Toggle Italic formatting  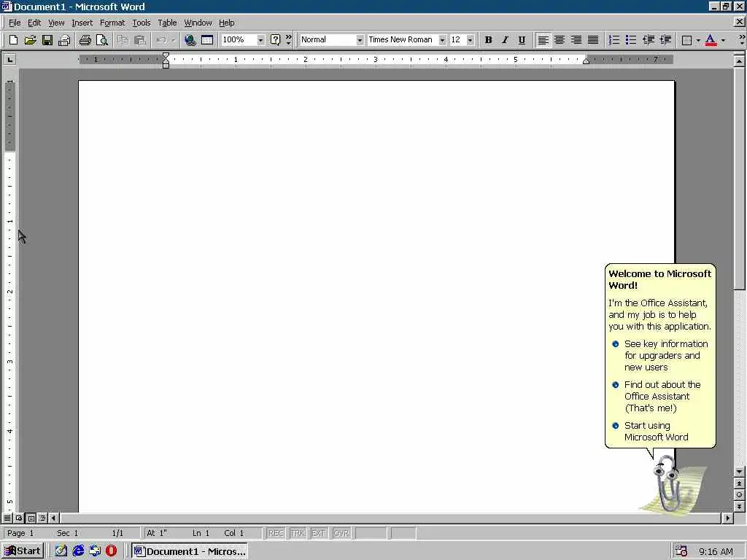pos(505,40)
